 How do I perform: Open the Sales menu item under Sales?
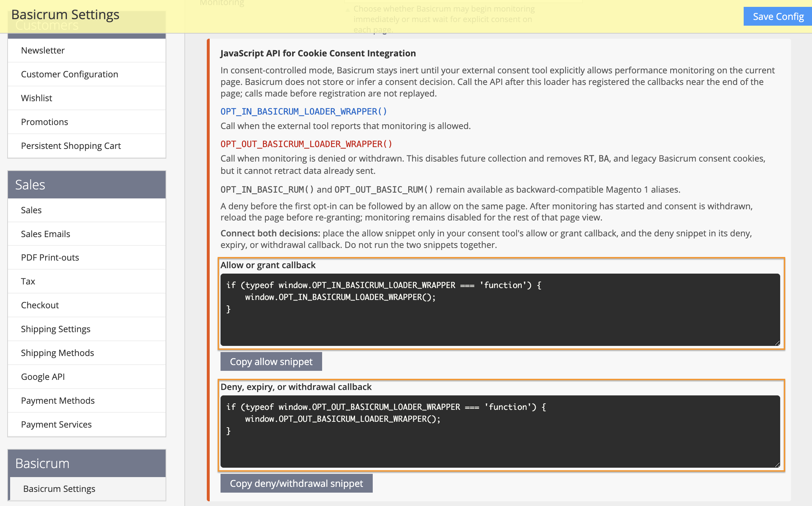pos(87,210)
